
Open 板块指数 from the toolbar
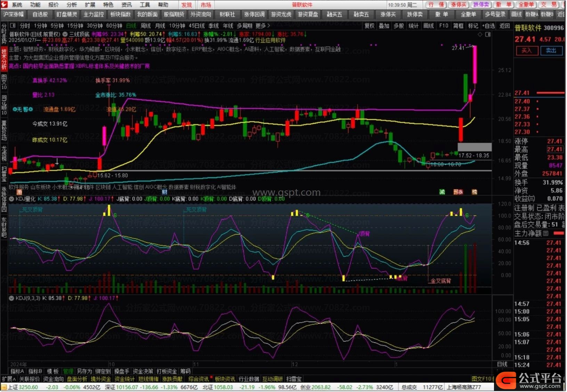coord(120,14)
